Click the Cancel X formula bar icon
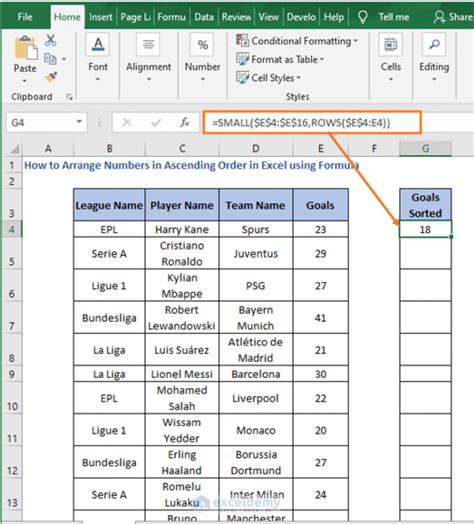The image size is (474, 524). 127,123
